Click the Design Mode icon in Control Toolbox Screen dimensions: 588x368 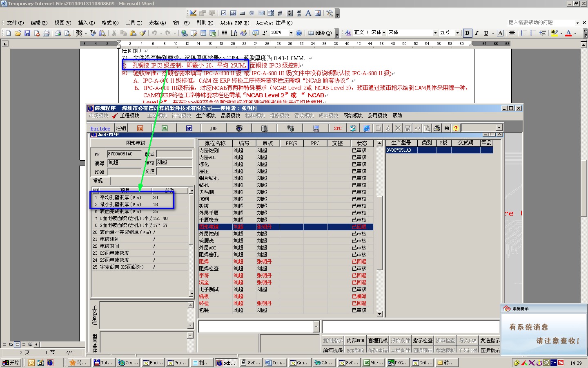[193, 13]
